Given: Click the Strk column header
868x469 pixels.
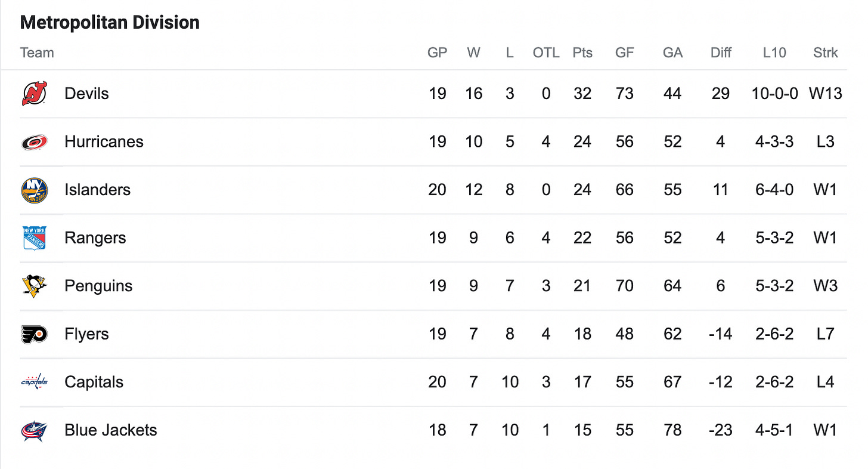Looking at the screenshot, I should pyautogui.click(x=826, y=53).
